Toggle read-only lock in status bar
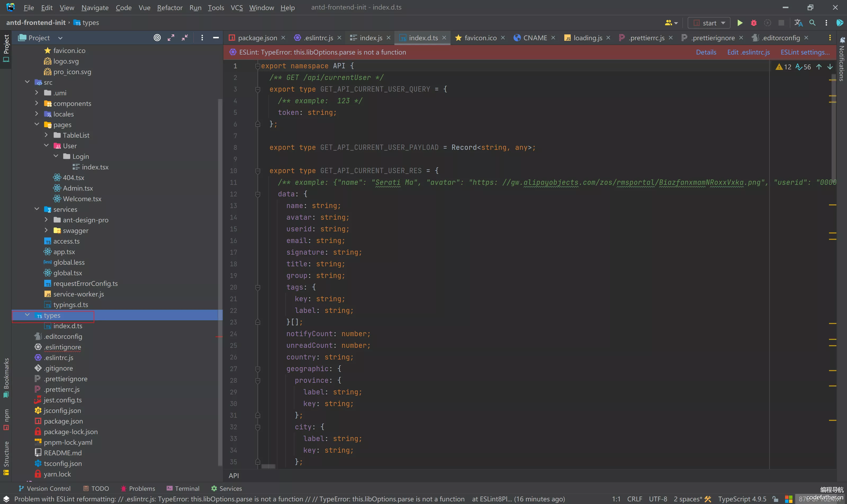This screenshot has height=504, width=847. (x=775, y=499)
